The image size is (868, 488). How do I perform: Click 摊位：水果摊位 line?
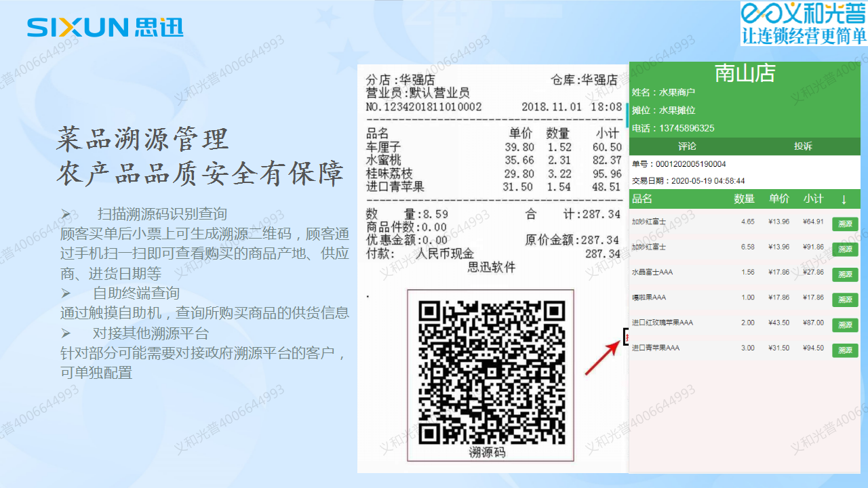click(x=663, y=110)
